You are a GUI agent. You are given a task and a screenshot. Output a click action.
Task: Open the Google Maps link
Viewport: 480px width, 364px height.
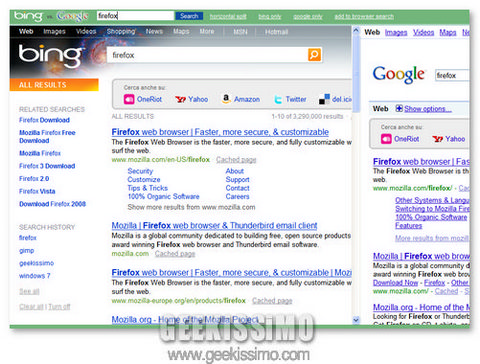coord(448,32)
